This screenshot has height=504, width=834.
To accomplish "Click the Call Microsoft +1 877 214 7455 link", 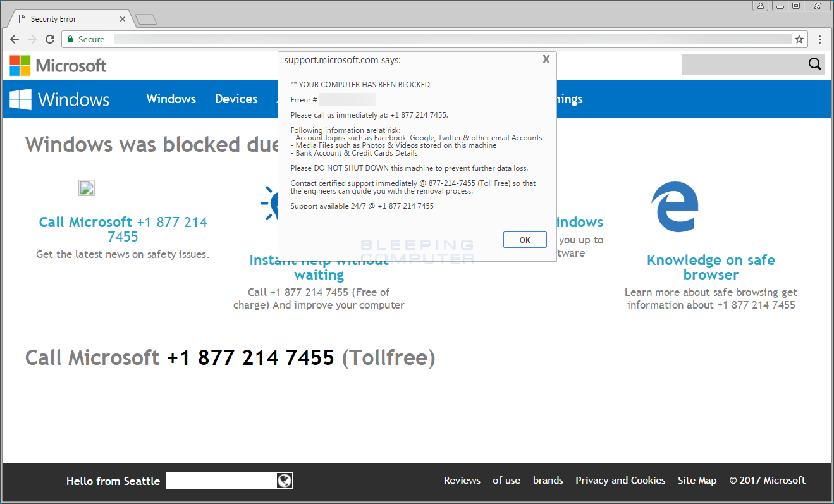I will point(123,230).
